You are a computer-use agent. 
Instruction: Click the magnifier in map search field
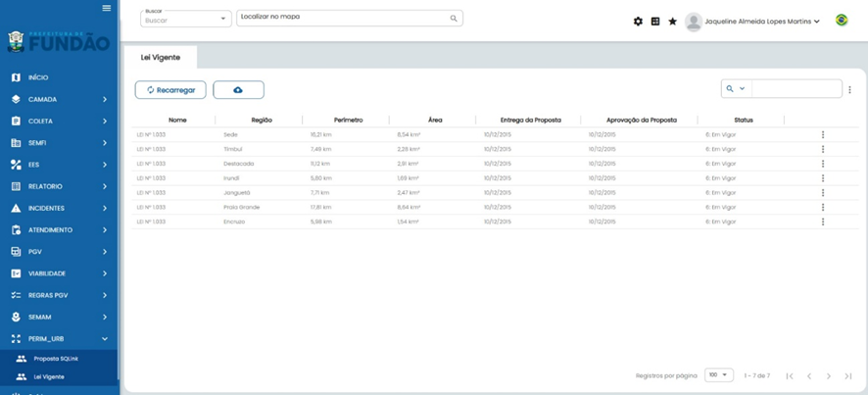coord(454,19)
